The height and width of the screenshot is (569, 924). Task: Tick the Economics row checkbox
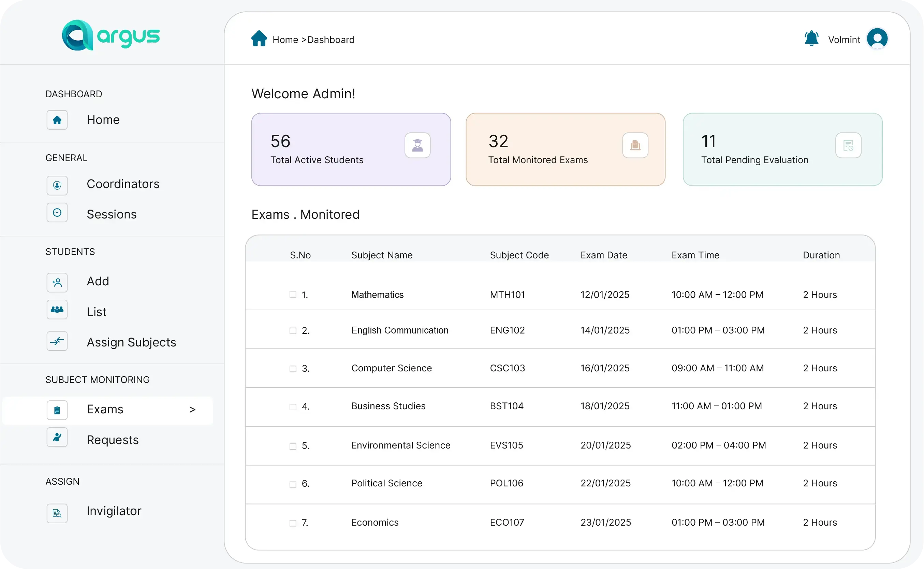tap(293, 523)
